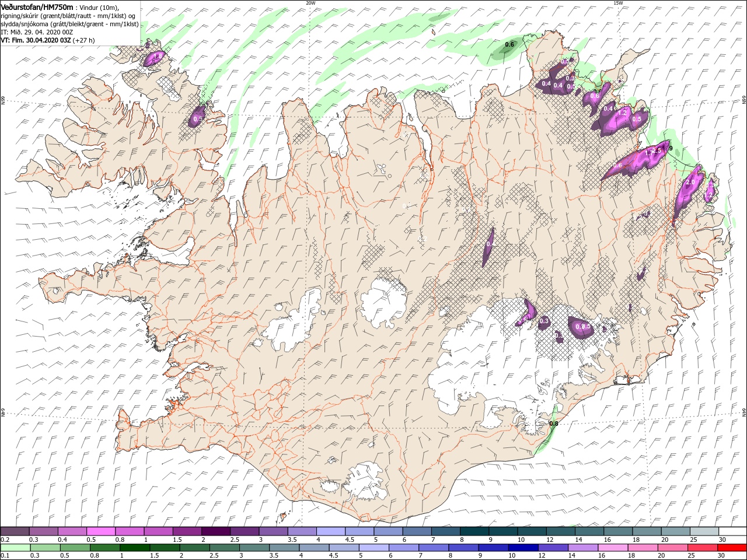Image resolution: width=747 pixels, height=560 pixels.
Task: Select the bright pink 0.5 swatch in top legend
Action: tap(100, 532)
